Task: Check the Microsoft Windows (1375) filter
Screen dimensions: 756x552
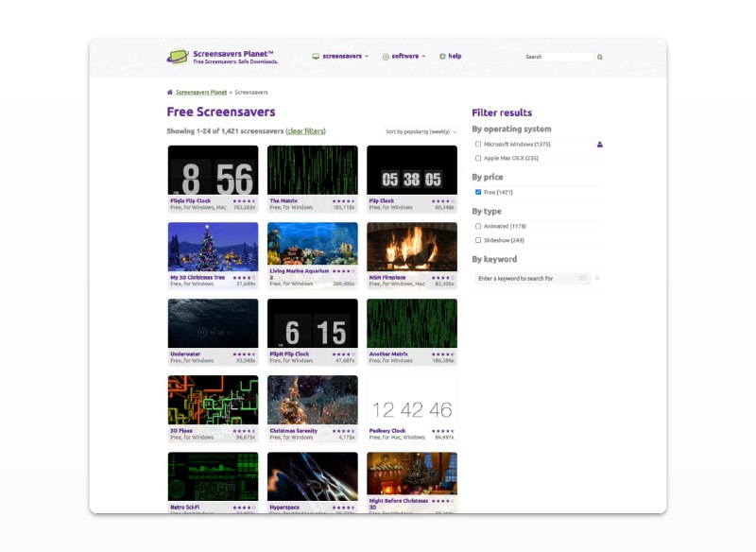Action: point(478,144)
